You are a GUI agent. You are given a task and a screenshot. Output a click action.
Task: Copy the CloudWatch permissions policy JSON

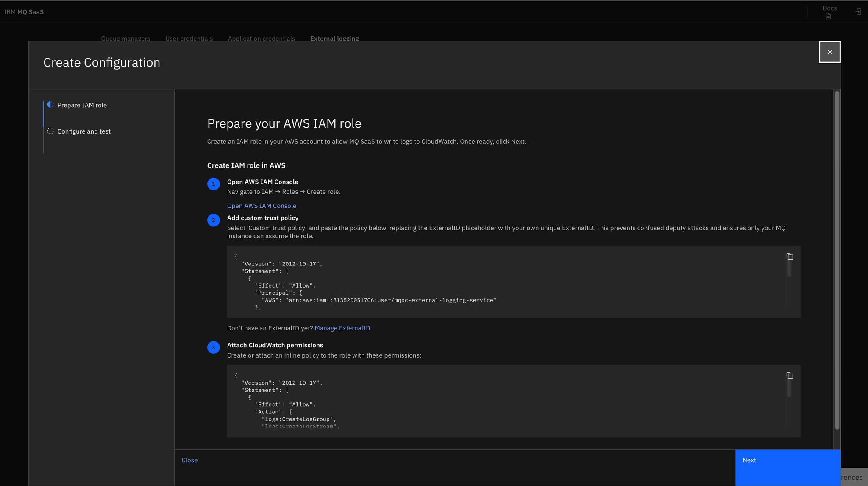790,376
